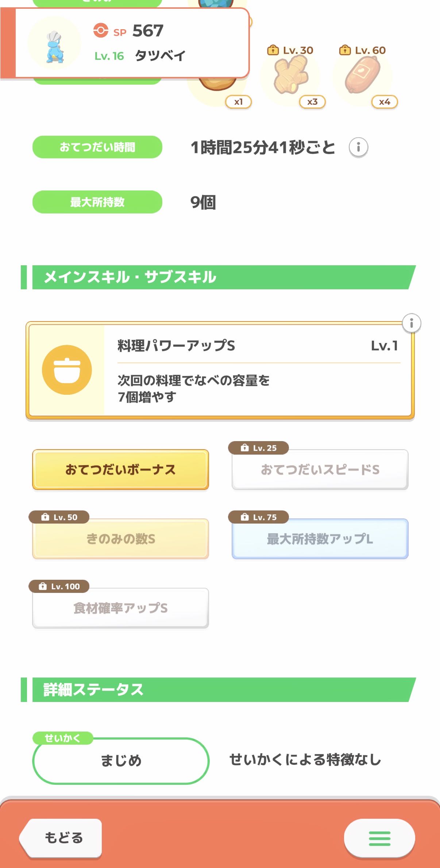Image resolution: width=440 pixels, height=868 pixels.
Task: Tap the まじめ nature box
Action: tap(121, 761)
